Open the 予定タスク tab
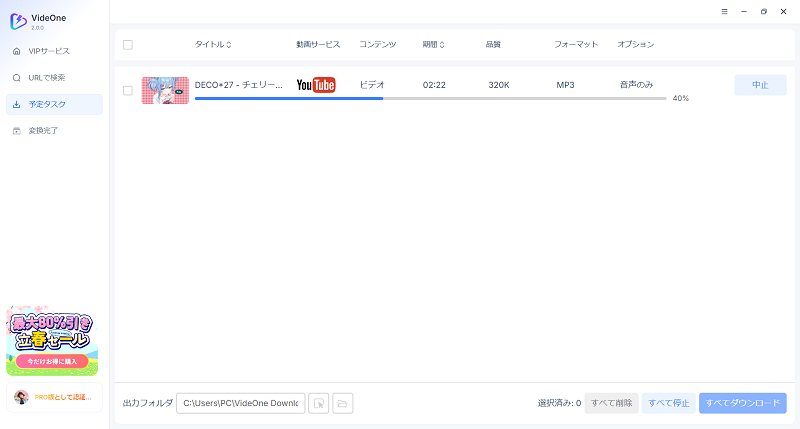This screenshot has height=429, width=800. tap(54, 104)
